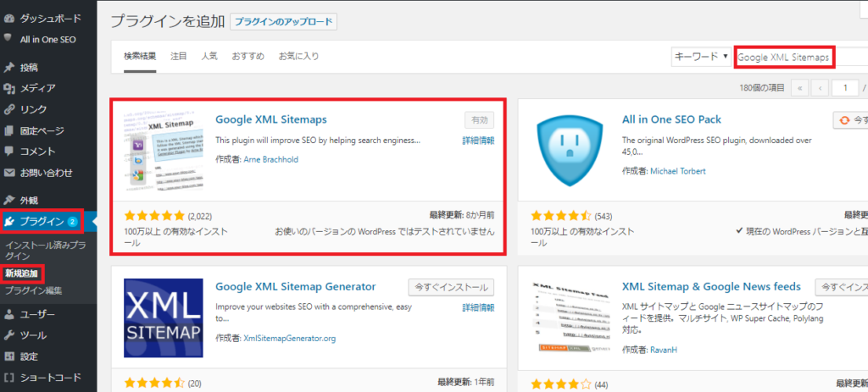Click the ツール wrench icon
This screenshot has width=868, height=392.
(8, 335)
